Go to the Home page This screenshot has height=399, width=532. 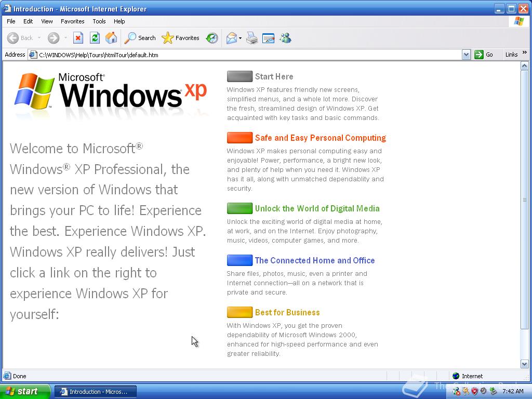(x=111, y=38)
